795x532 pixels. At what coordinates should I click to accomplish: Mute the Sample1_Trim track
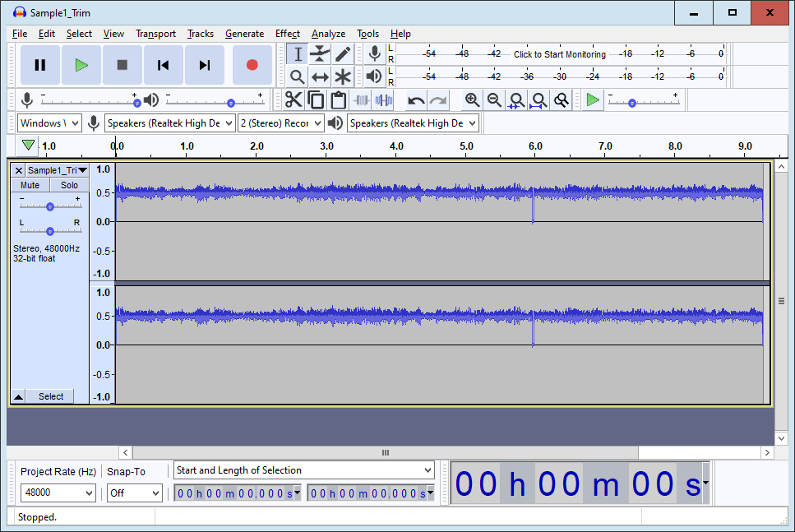pos(30,185)
